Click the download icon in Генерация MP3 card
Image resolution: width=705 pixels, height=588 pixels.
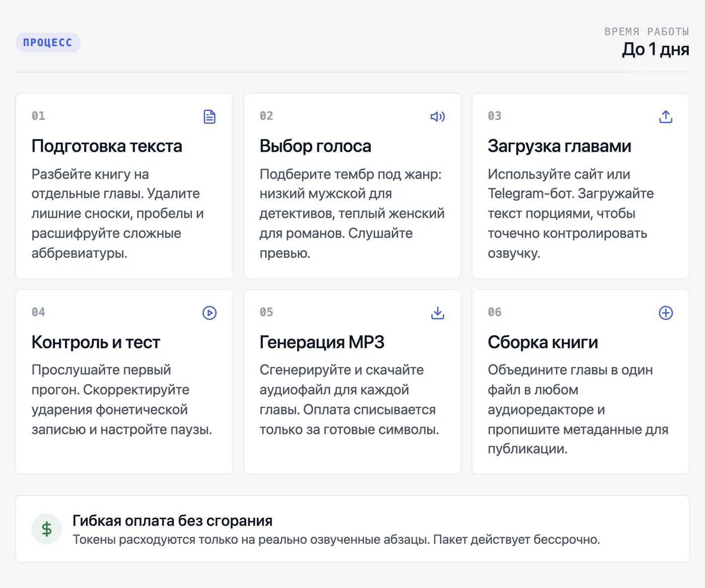[x=438, y=313]
